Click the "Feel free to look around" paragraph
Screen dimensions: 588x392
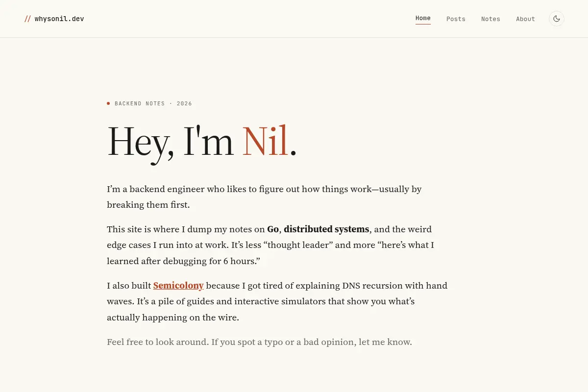260,342
